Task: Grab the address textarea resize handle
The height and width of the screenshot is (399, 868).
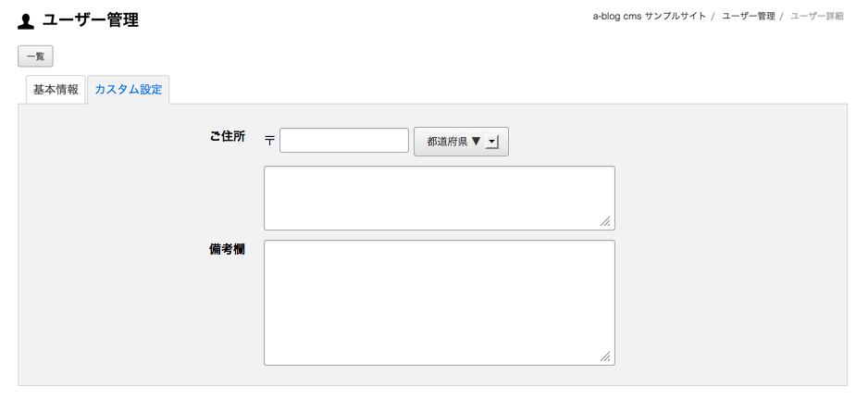Action: [605, 221]
